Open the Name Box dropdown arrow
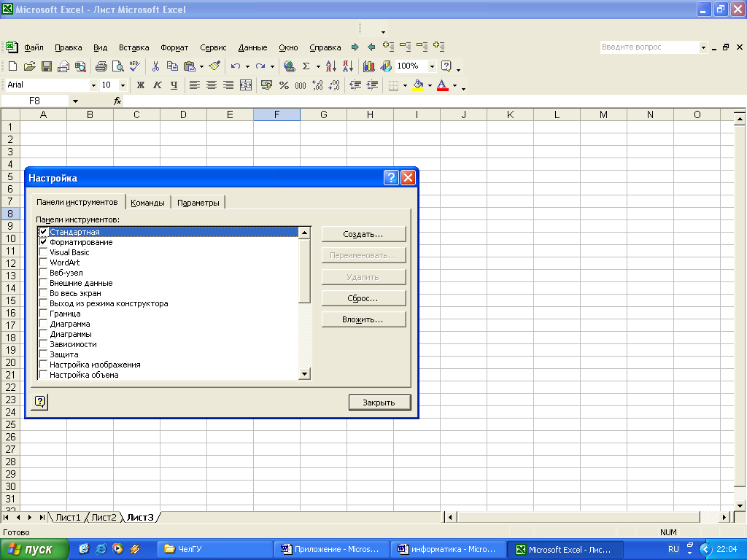Viewport: 747px width, 560px height. point(75,101)
